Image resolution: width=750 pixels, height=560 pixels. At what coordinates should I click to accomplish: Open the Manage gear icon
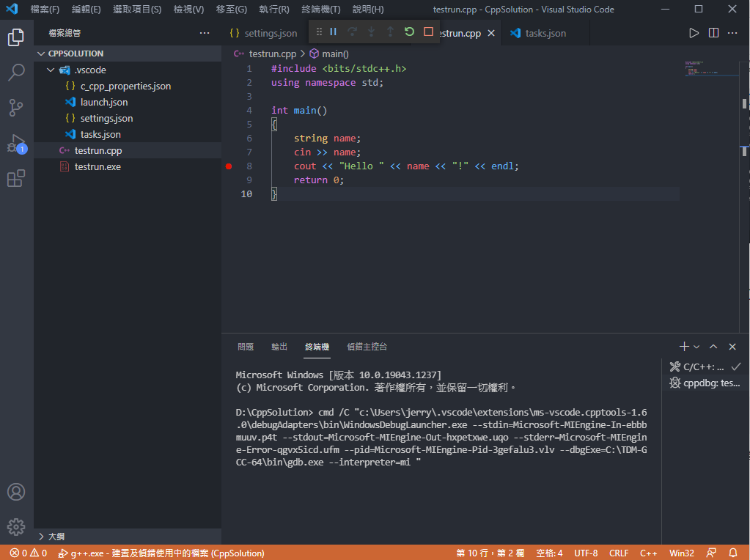point(16,526)
